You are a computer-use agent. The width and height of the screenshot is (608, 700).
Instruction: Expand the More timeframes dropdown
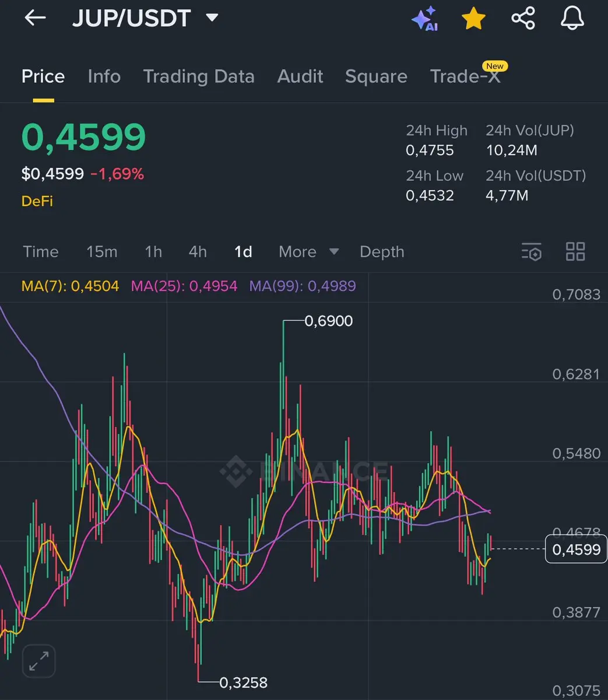308,252
